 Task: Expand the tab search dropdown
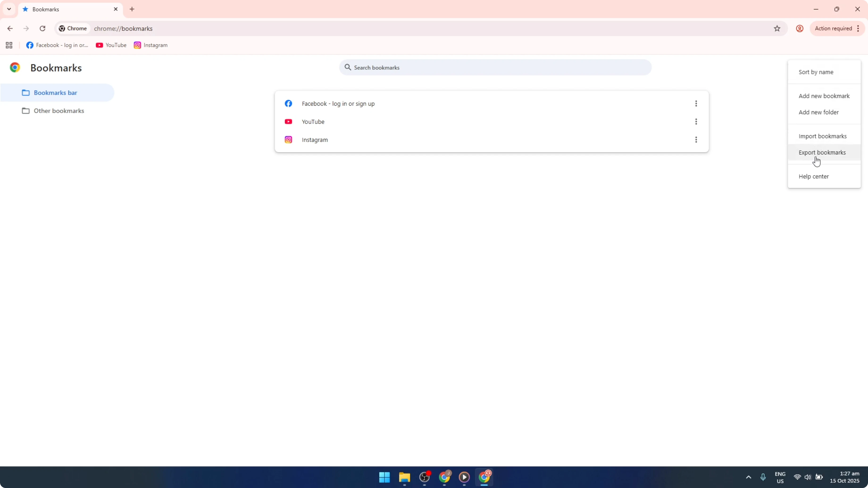pos(9,9)
